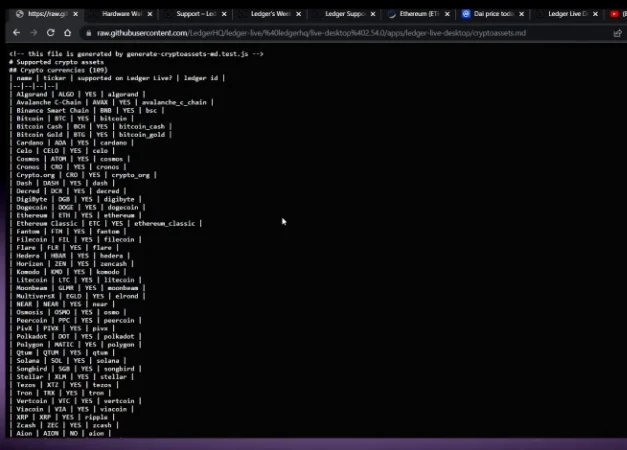
Task: Close the Ledger Live tab
Action: pyautogui.click(x=595, y=14)
